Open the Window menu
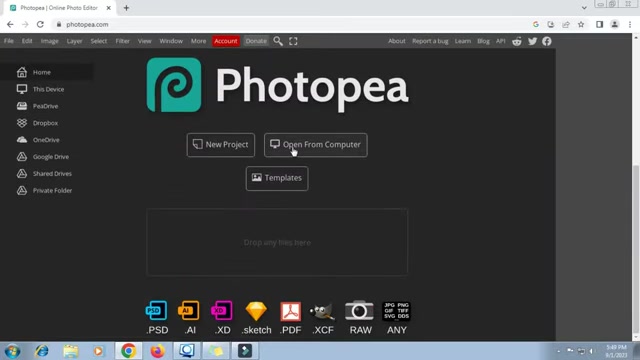Viewport: 640px width, 360px height. point(171,41)
